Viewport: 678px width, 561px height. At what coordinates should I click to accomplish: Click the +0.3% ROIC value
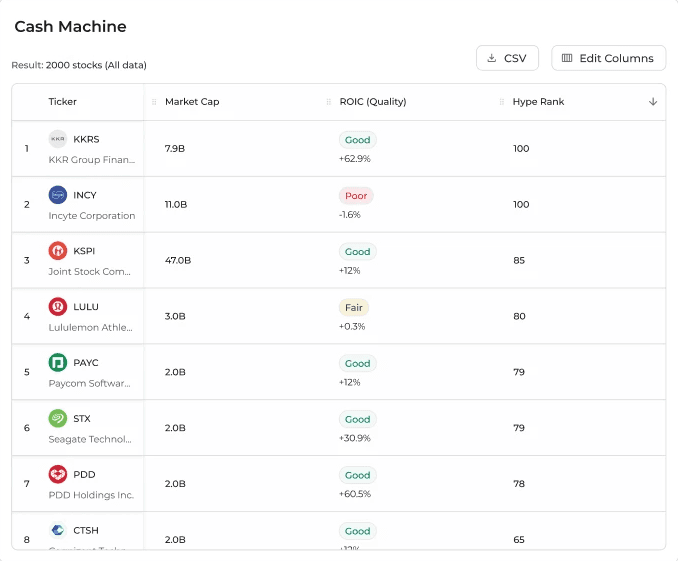click(x=352, y=326)
